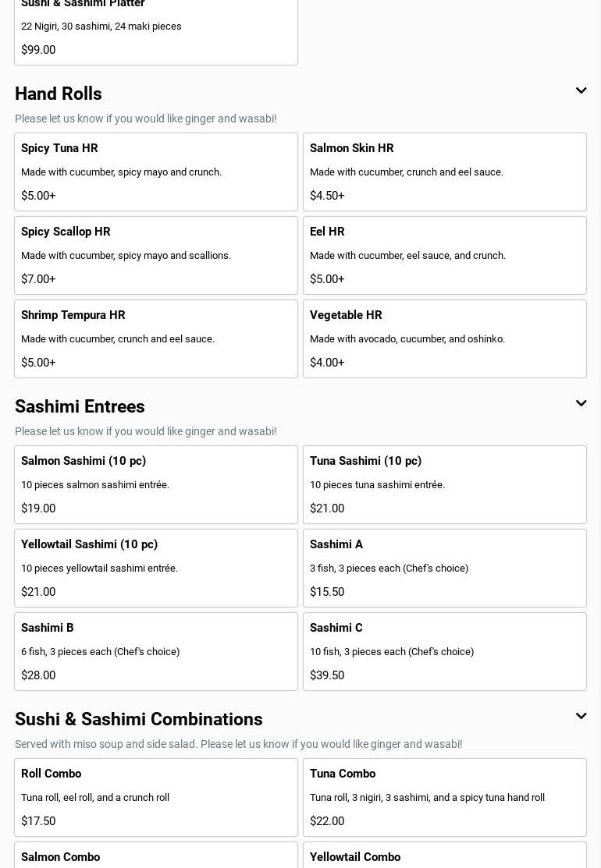The height and width of the screenshot is (868, 601).
Task: Open the Spicy Tuna HR item
Action: tap(156, 172)
